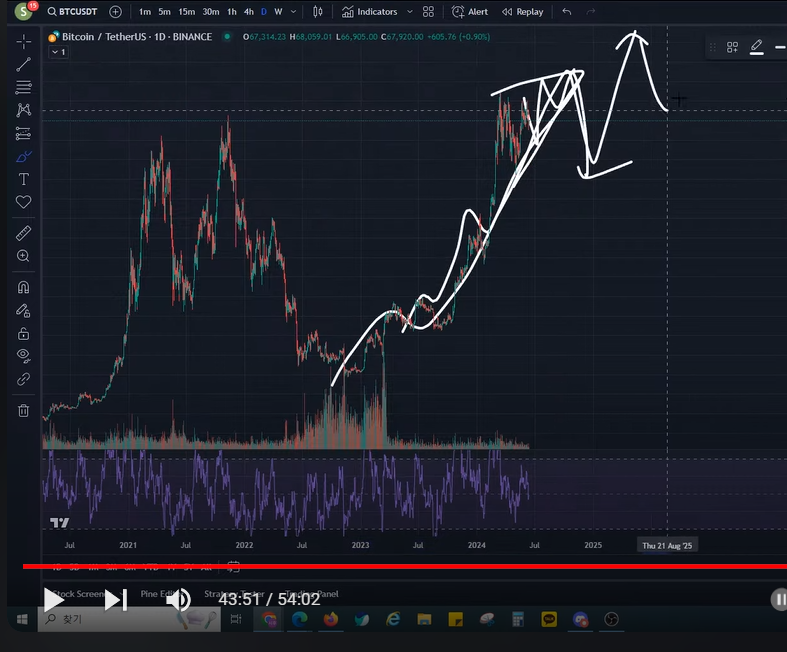
Task: Open Chrome from the taskbar
Action: (269, 619)
